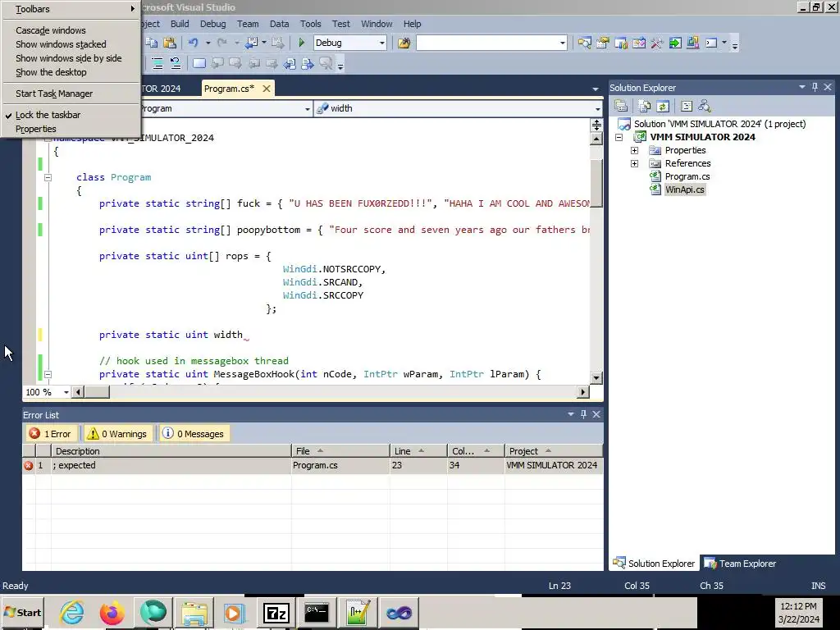This screenshot has width=840, height=630.
Task: Open the Tools menu
Action: [x=310, y=24]
